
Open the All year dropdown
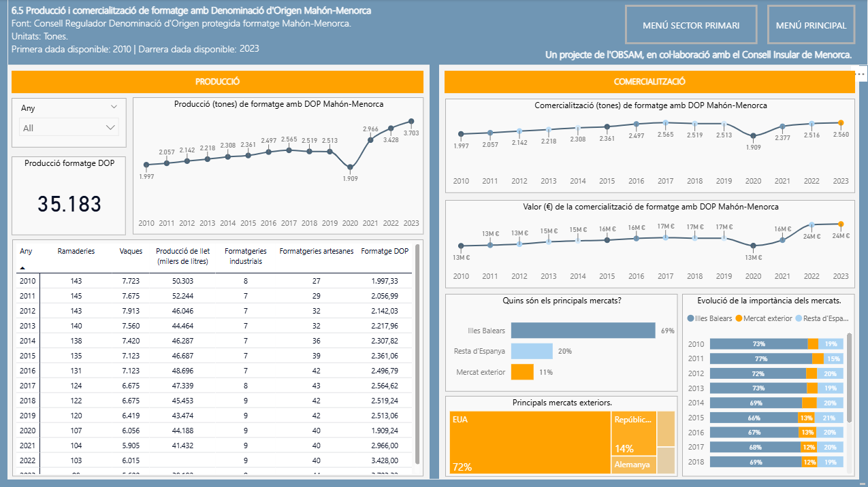[69, 127]
